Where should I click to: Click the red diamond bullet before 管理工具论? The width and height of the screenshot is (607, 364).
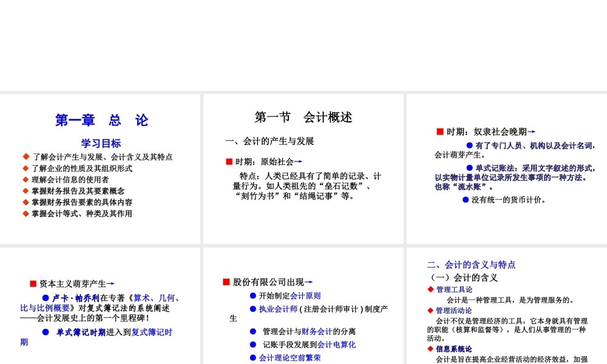point(430,289)
